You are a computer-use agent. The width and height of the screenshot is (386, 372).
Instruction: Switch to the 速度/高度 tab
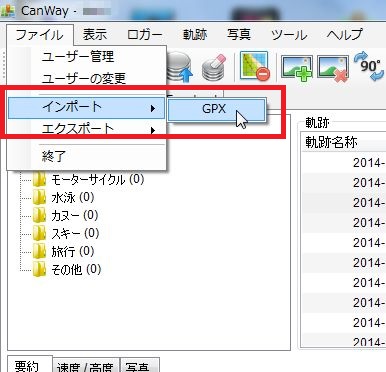[x=85, y=365]
